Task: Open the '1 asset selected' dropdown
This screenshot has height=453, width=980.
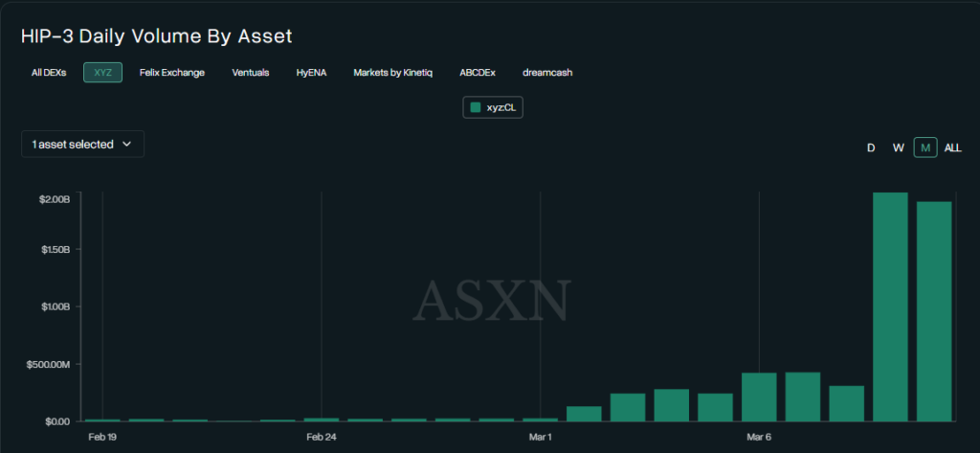Action: tap(82, 144)
